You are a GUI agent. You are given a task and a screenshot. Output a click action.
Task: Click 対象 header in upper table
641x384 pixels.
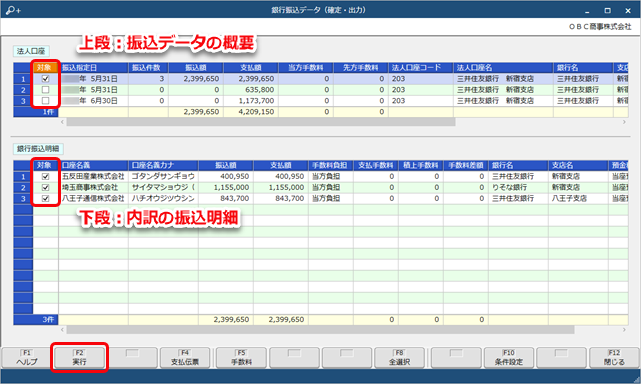45,67
